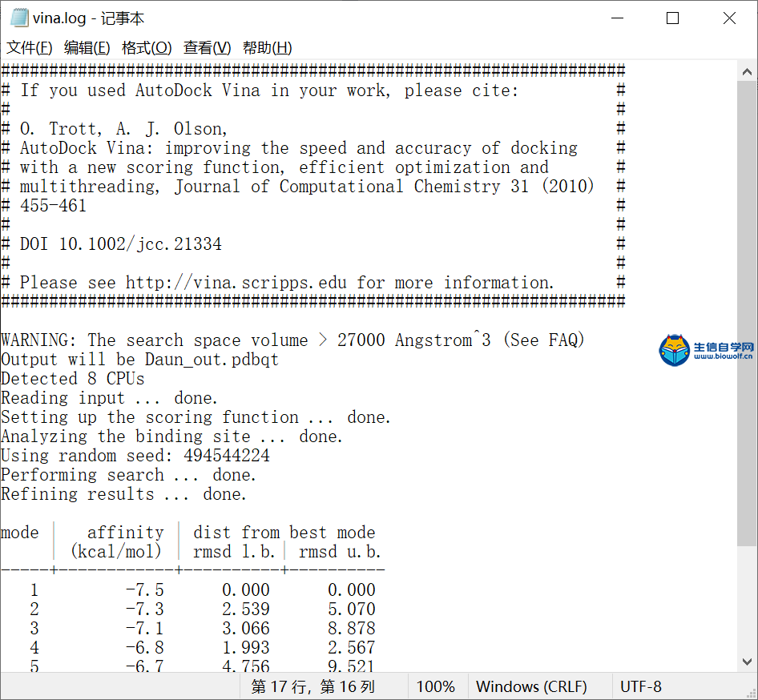Image resolution: width=758 pixels, height=700 pixels.
Task: Click the affinity value -7.3
Action: pos(144,609)
